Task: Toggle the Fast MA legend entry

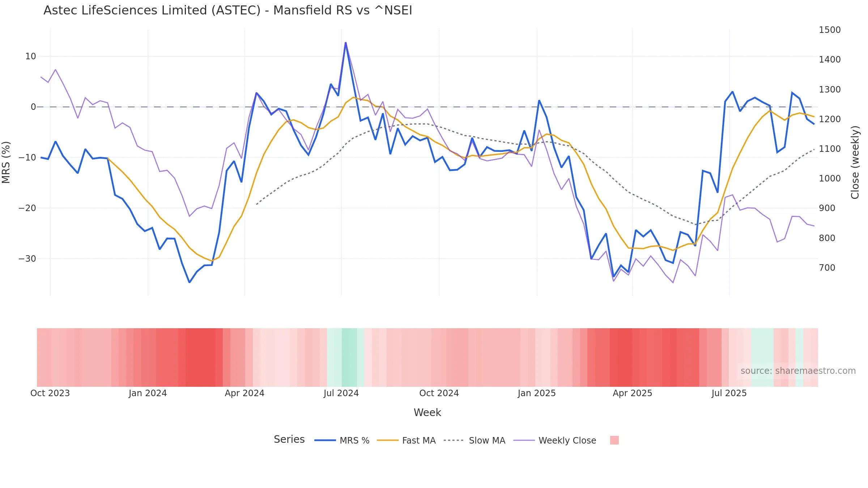Action: [x=406, y=440]
